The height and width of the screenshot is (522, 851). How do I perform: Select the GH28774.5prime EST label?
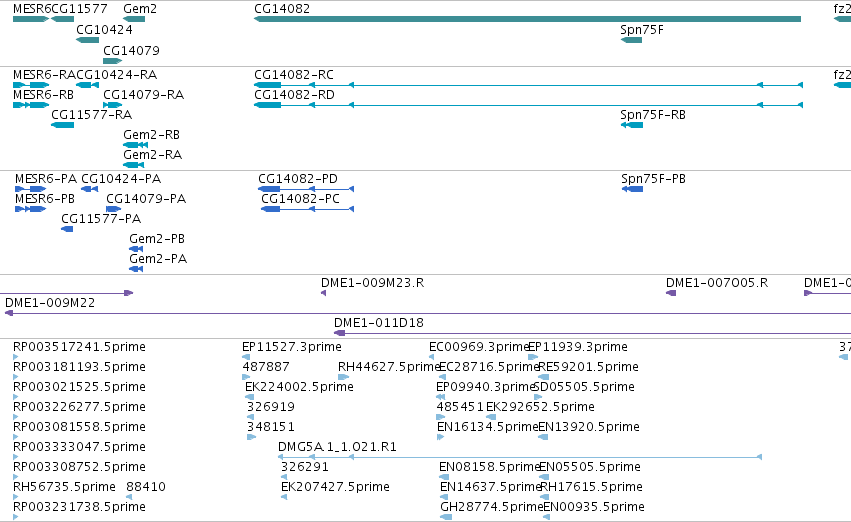tap(491, 506)
